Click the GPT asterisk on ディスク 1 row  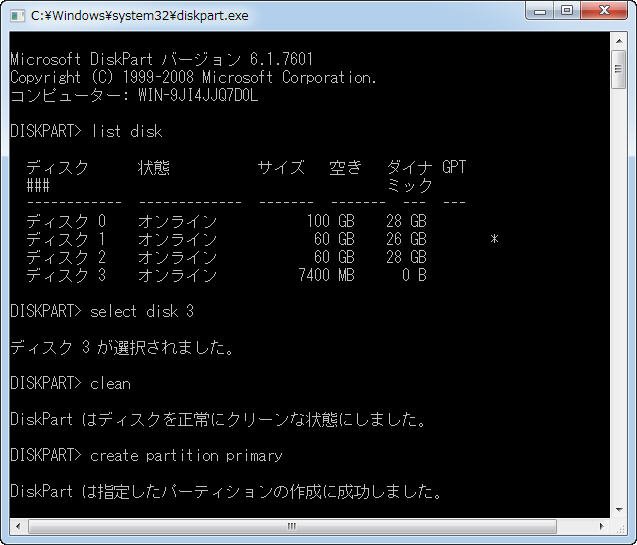494,240
